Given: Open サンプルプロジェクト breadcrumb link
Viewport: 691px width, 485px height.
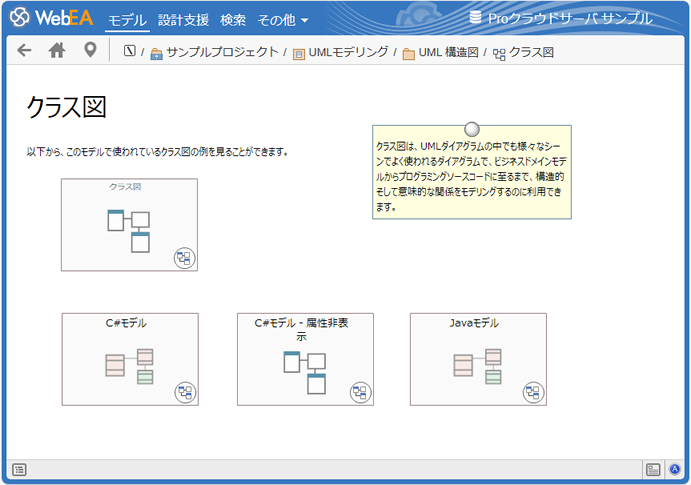Looking at the screenshot, I should [223, 52].
